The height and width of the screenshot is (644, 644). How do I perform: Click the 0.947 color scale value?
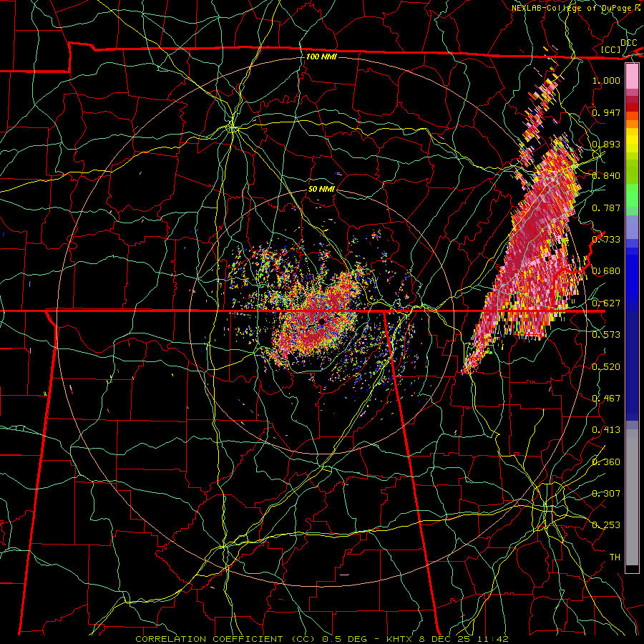tap(606, 112)
